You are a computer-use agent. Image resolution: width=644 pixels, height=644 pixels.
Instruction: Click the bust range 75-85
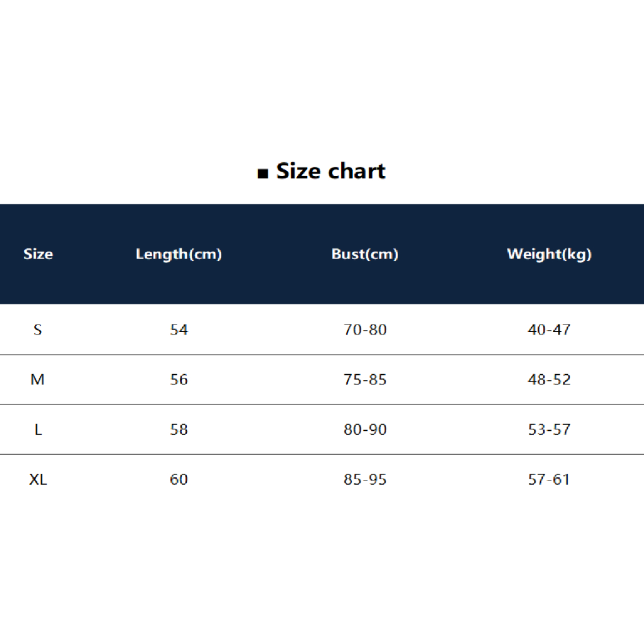click(365, 380)
